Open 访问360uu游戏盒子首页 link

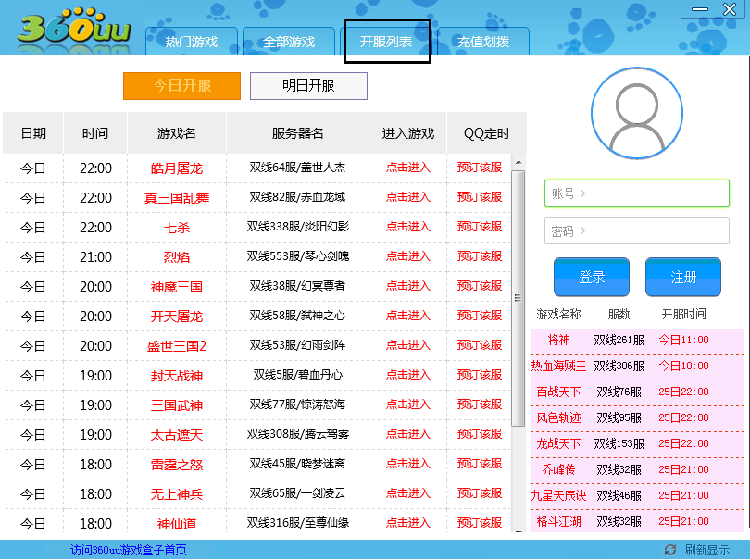[x=128, y=550]
